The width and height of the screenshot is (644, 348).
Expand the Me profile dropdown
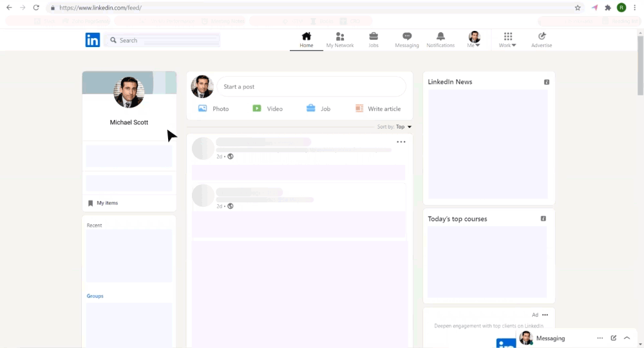pyautogui.click(x=474, y=40)
